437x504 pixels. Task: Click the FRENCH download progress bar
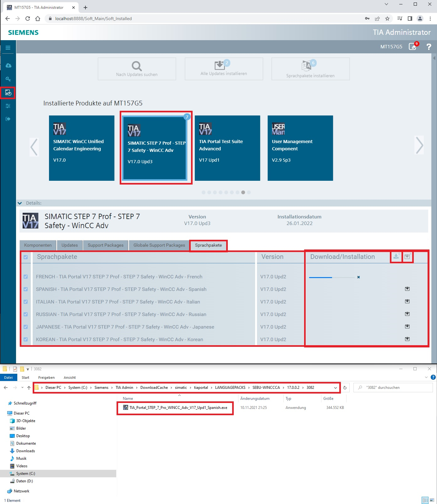click(332, 277)
